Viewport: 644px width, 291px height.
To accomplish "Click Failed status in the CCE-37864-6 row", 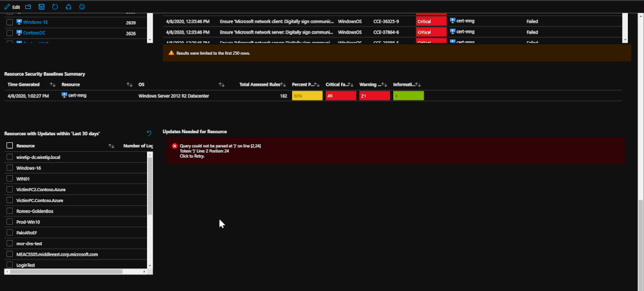I will pos(532,32).
